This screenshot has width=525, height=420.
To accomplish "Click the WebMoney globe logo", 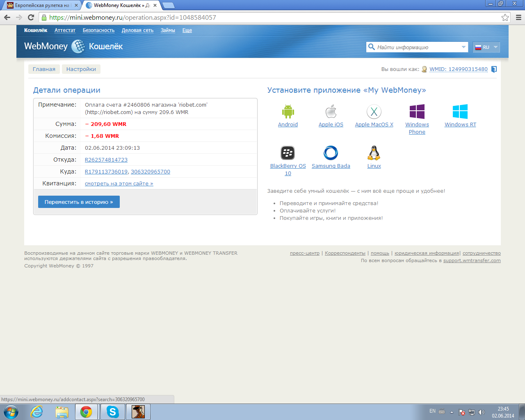I will coord(78,46).
